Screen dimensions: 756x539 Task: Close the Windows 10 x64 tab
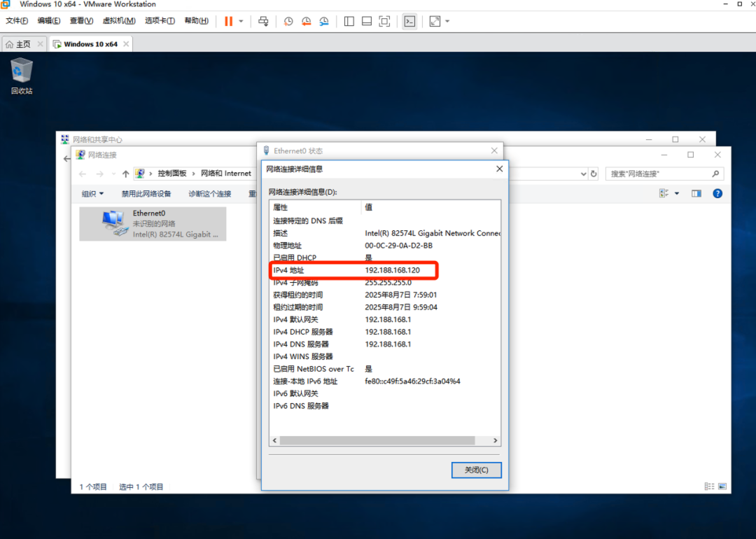click(x=126, y=44)
